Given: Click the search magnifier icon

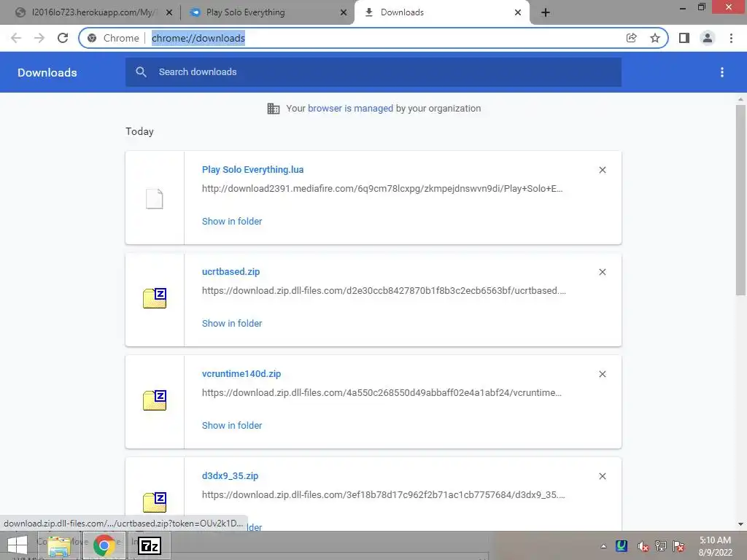Looking at the screenshot, I should (141, 72).
